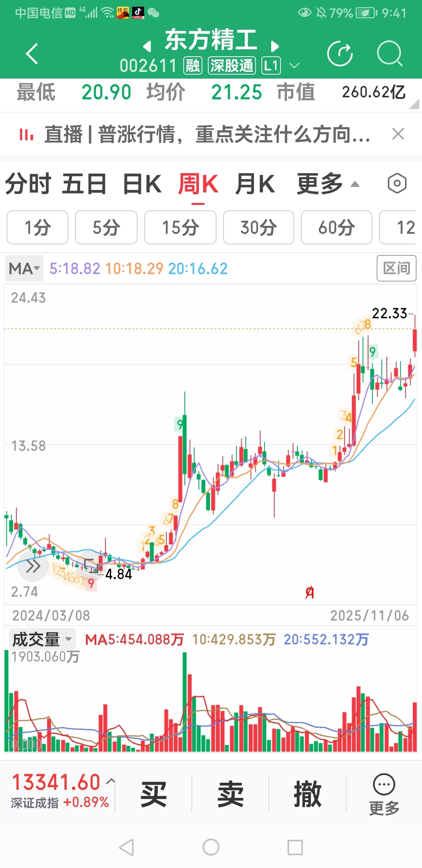Tap the volume bar chart area

tap(211, 702)
